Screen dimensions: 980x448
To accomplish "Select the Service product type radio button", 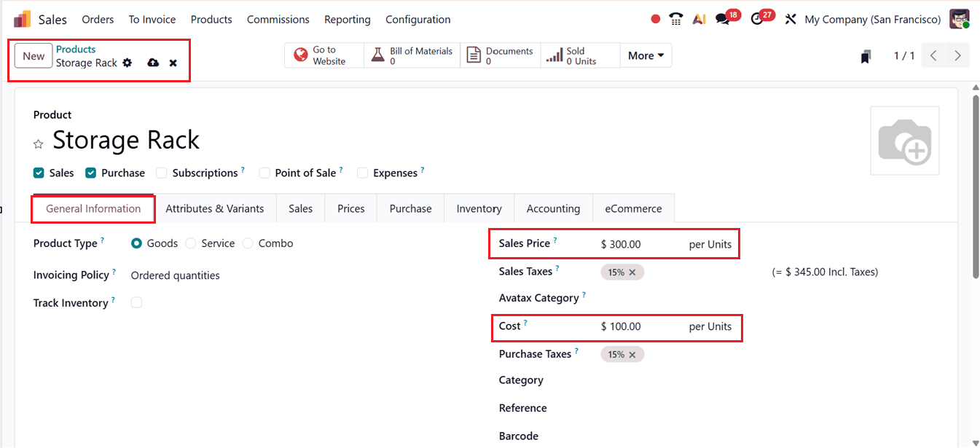I will coord(190,243).
